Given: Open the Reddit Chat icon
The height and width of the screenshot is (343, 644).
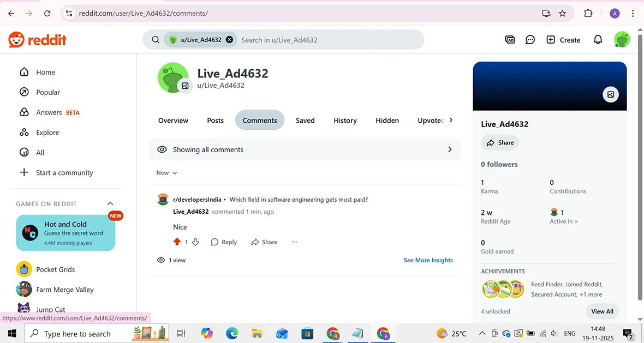Looking at the screenshot, I should tap(530, 39).
